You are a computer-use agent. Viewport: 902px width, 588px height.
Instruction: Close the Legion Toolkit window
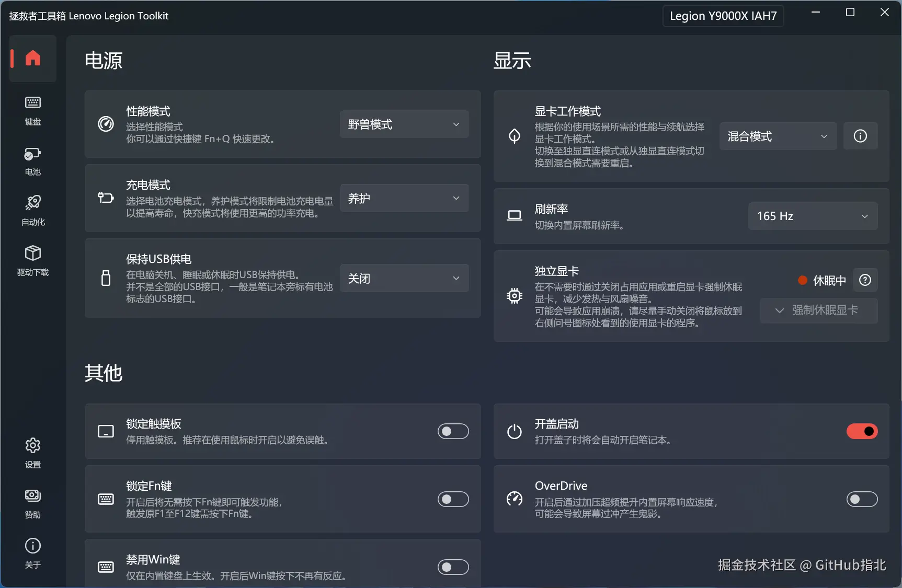(885, 12)
